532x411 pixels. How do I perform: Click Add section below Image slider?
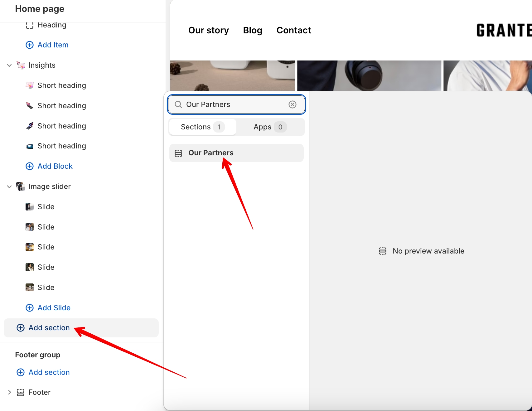pyautogui.click(x=49, y=328)
